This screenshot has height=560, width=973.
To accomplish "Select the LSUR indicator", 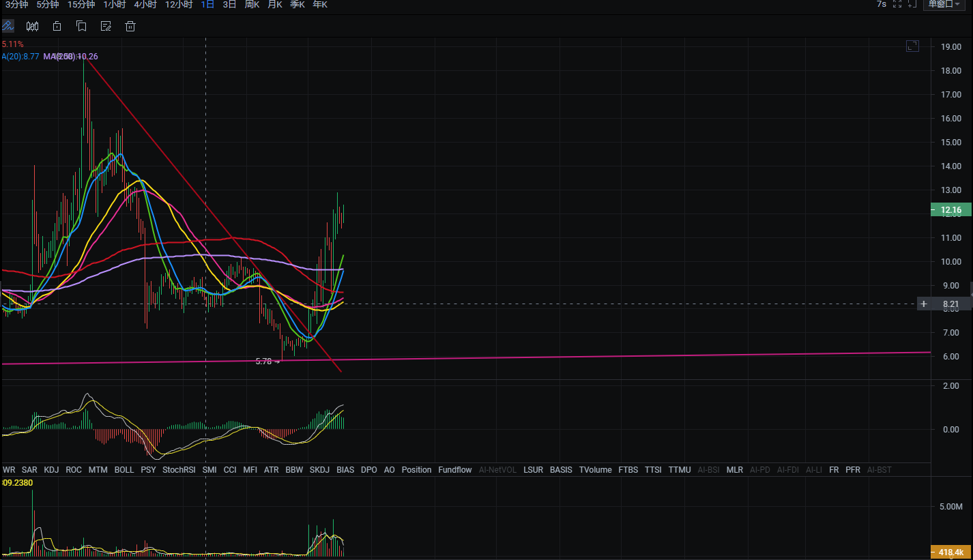I will (x=534, y=470).
